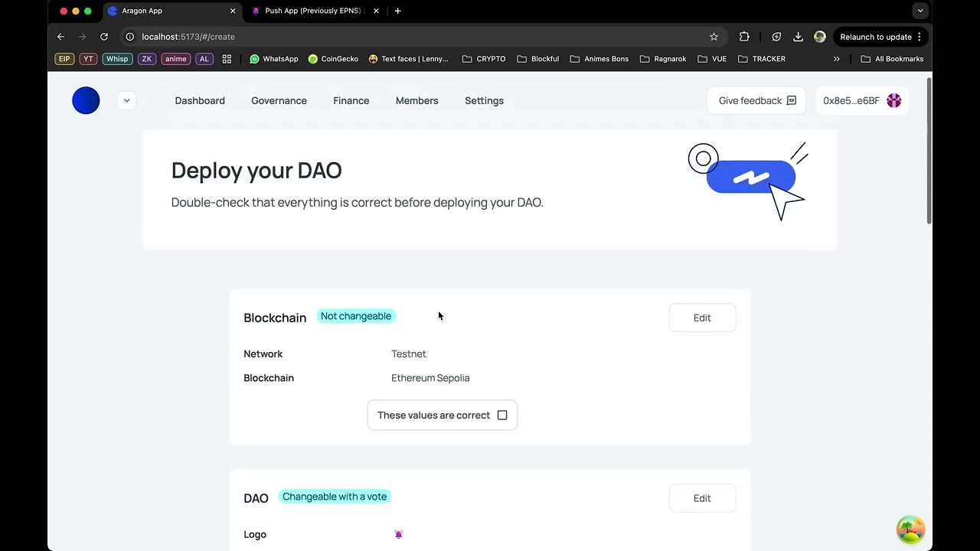Edit the Blockchain section
The image size is (980, 551).
[x=702, y=318]
